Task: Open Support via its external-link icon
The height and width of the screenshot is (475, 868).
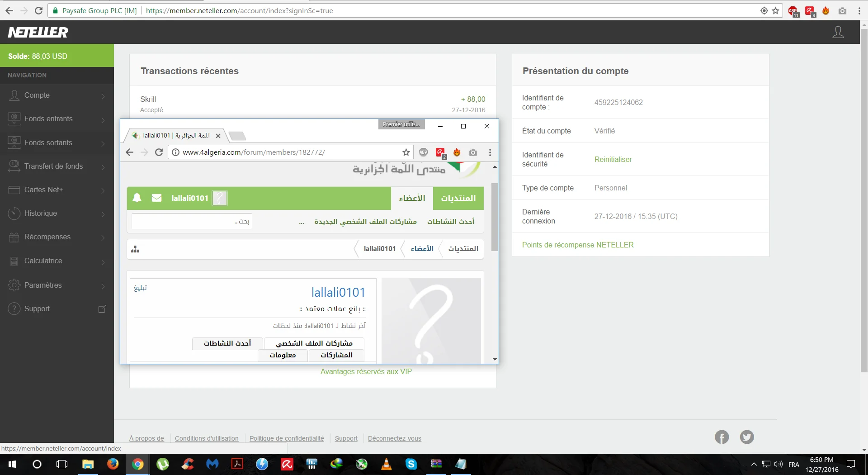Action: click(103, 309)
